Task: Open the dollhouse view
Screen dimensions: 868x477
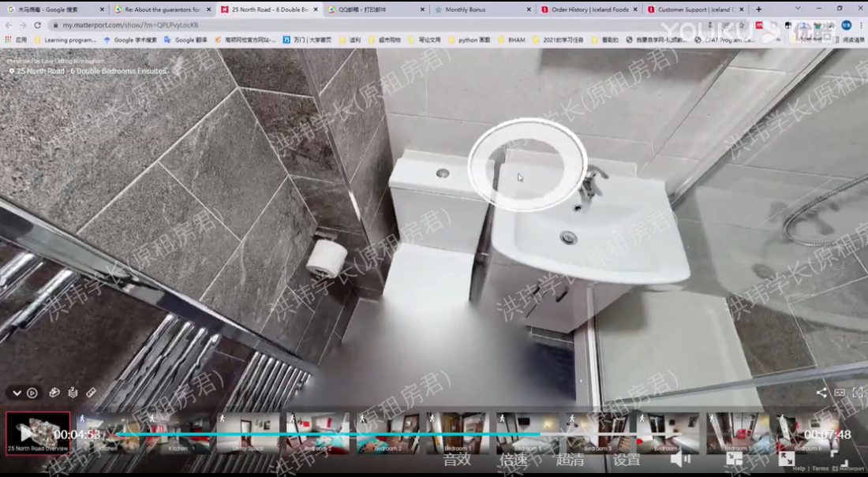Action: [54, 392]
